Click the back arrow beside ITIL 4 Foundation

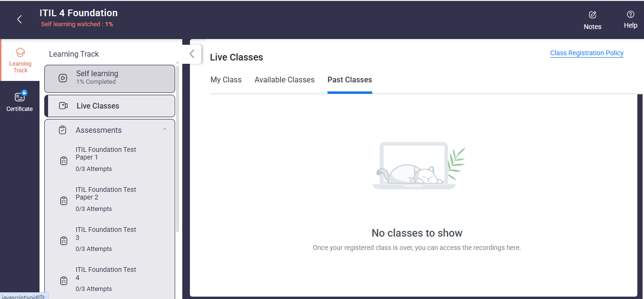tap(20, 20)
